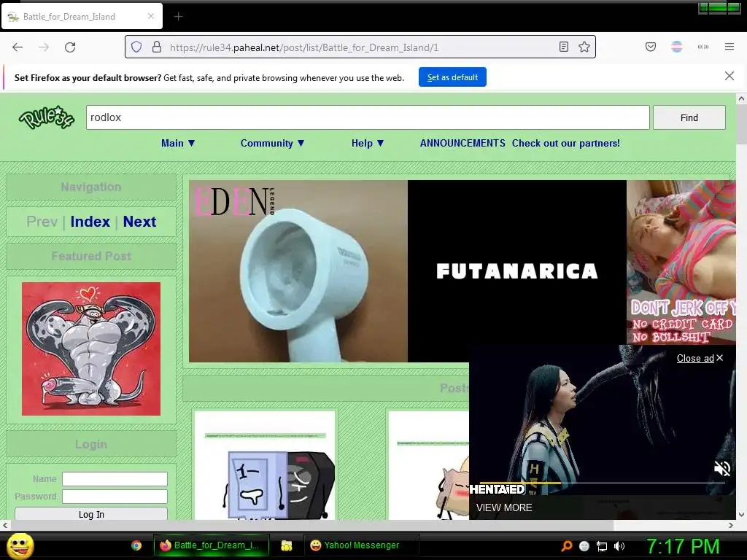Open the network tray icon
Viewport: 747px width, 560px height.
click(602, 546)
